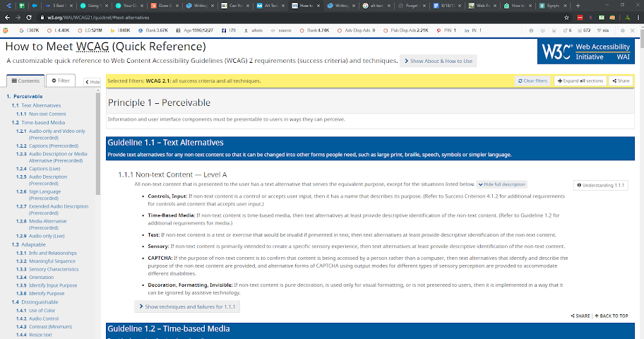Click the K extension icon in toolbar
Viewport: 644px width, 339px height.
pos(590,18)
